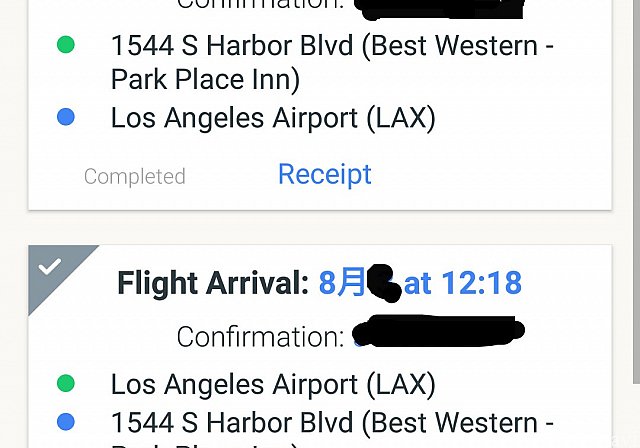Tap the Park Place Inn text line
The height and width of the screenshot is (448, 640).
(x=205, y=79)
